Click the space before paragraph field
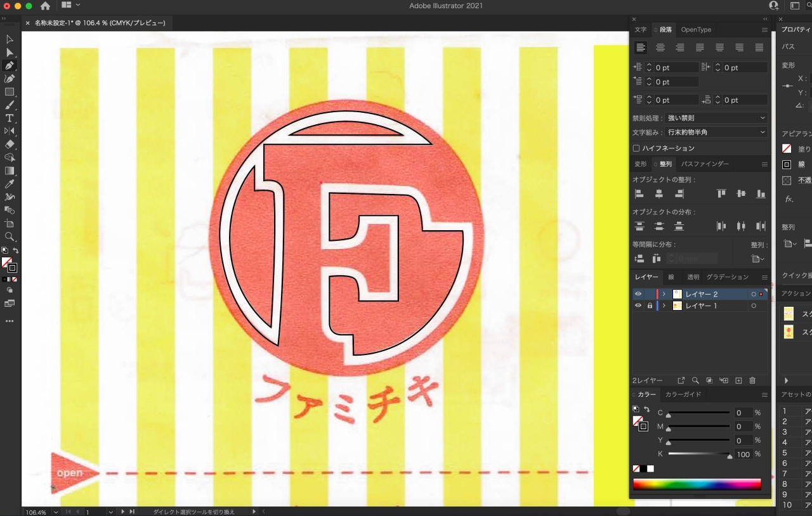The image size is (812, 516). tap(676, 100)
